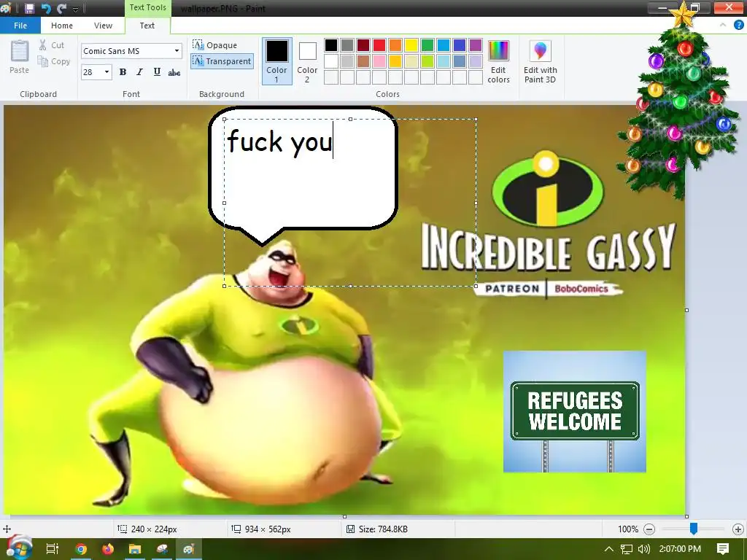Click the network tray icon
The image size is (747, 560).
627,549
